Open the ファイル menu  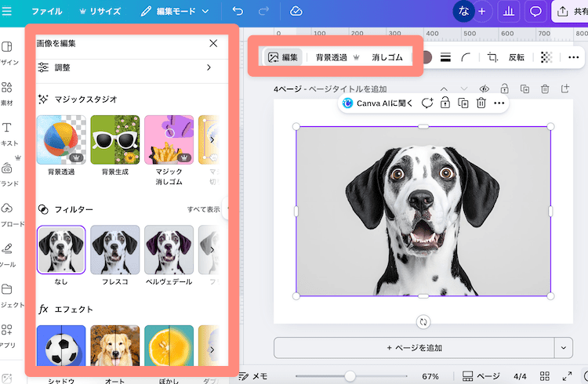tap(47, 12)
